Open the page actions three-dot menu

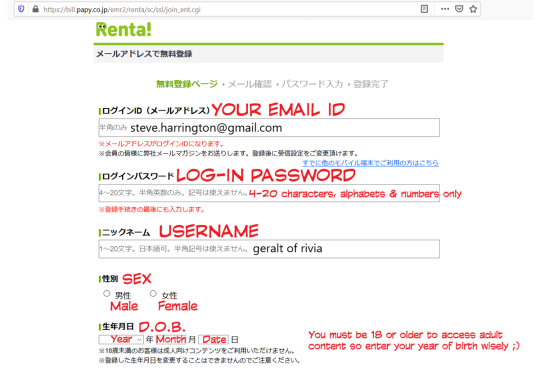pyautogui.click(x=445, y=9)
